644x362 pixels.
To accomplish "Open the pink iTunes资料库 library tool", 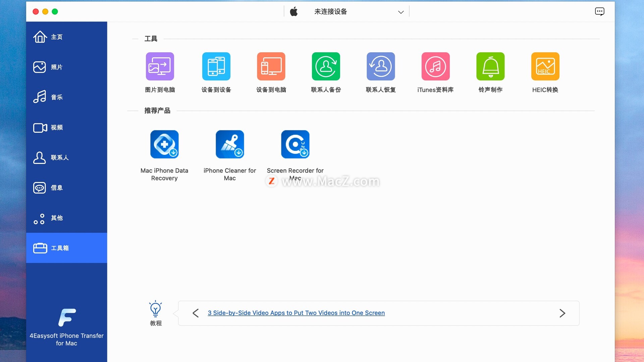I will (436, 66).
